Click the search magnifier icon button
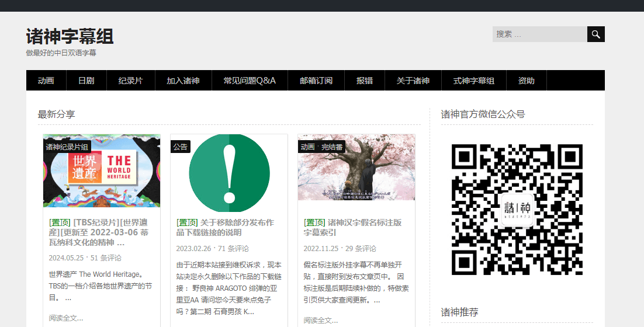This screenshot has width=644, height=327. 595,34
